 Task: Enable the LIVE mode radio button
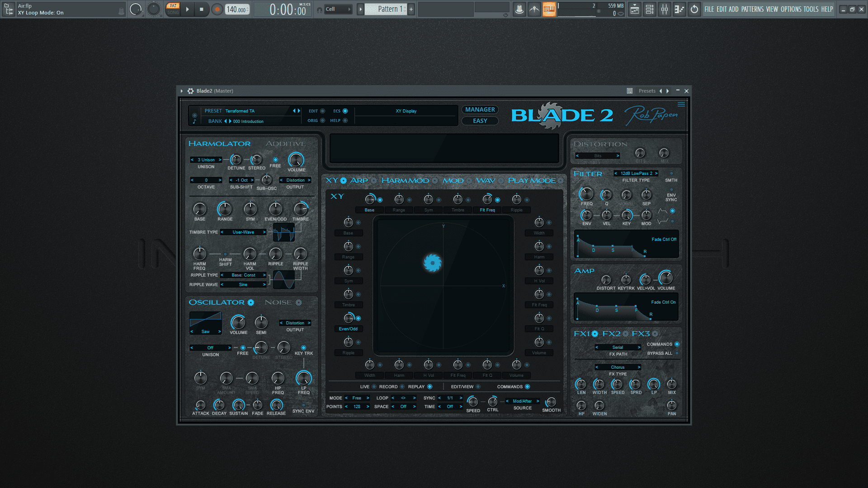coord(374,387)
